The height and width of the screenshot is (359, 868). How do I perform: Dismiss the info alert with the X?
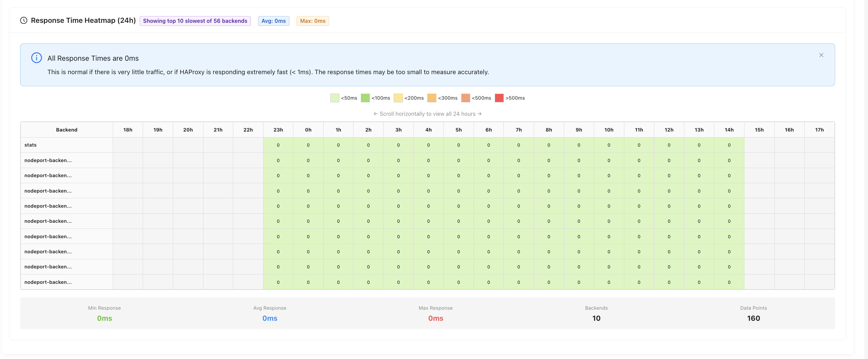[x=821, y=55]
